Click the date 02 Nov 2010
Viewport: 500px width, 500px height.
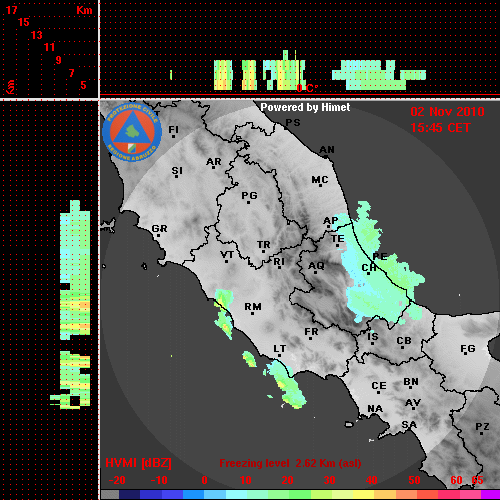point(447,112)
